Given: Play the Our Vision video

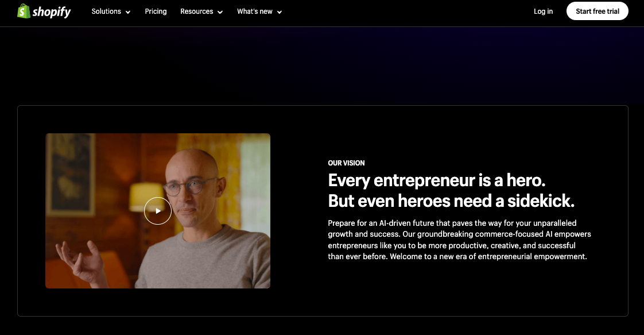Looking at the screenshot, I should point(158,211).
